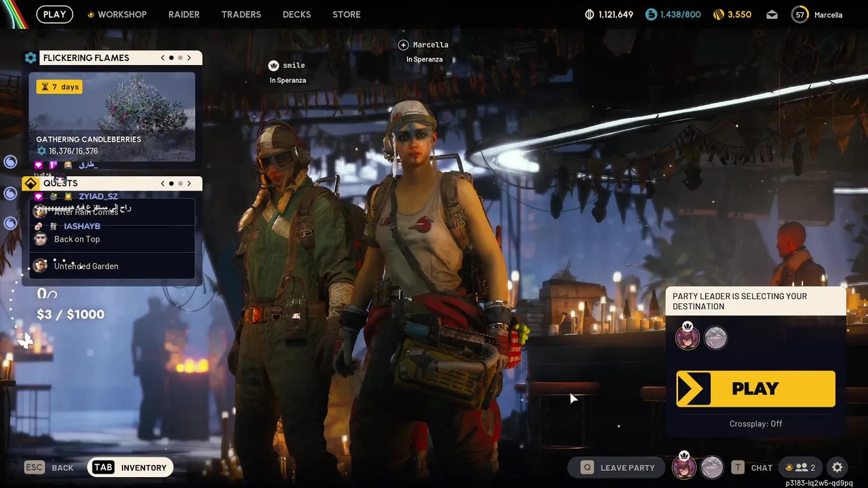
Task: Click the 7 days timer badge
Action: pos(60,87)
